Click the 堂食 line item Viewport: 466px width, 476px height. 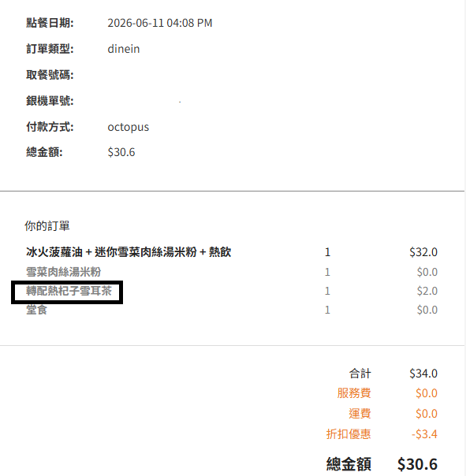(x=36, y=310)
